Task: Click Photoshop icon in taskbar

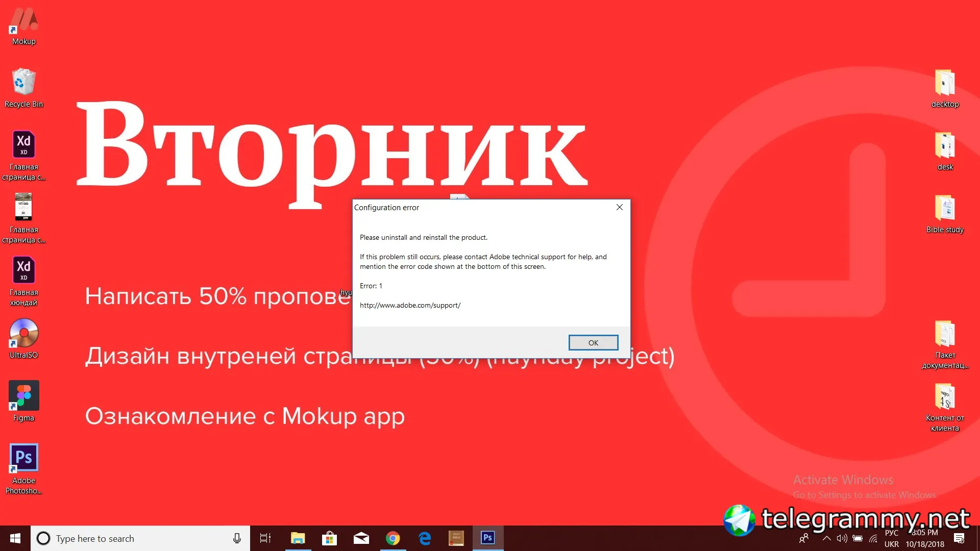Action: 488,538
